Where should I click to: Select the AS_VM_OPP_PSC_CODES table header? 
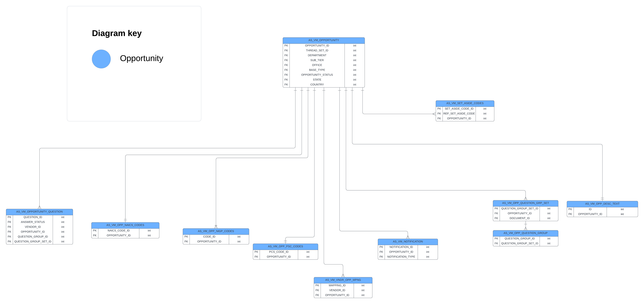(285, 247)
